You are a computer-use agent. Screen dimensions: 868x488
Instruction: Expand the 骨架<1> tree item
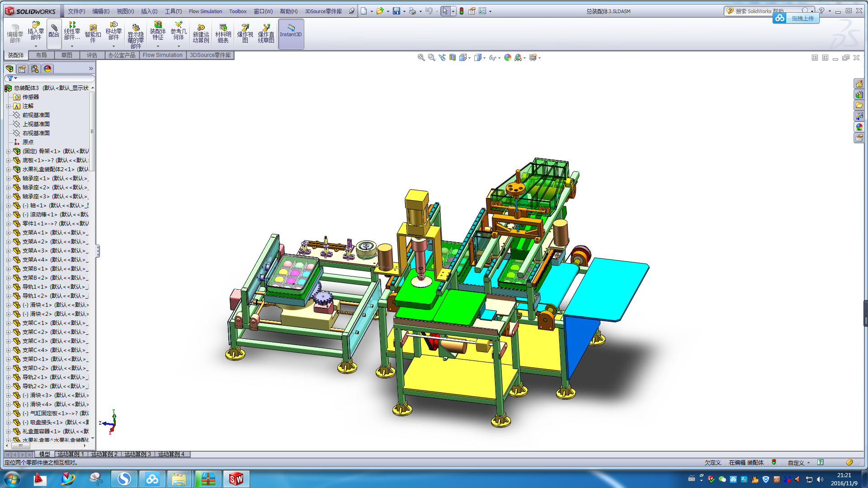point(8,151)
